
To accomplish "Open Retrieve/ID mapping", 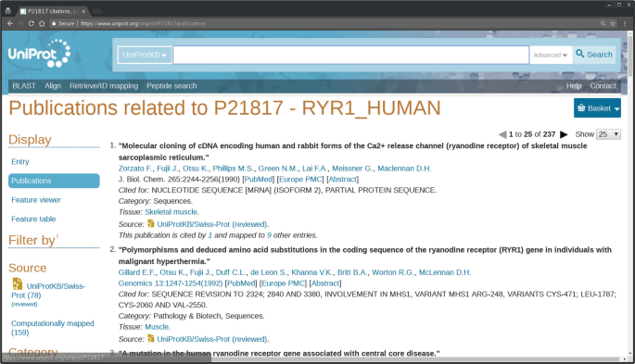I will pyautogui.click(x=104, y=86).
